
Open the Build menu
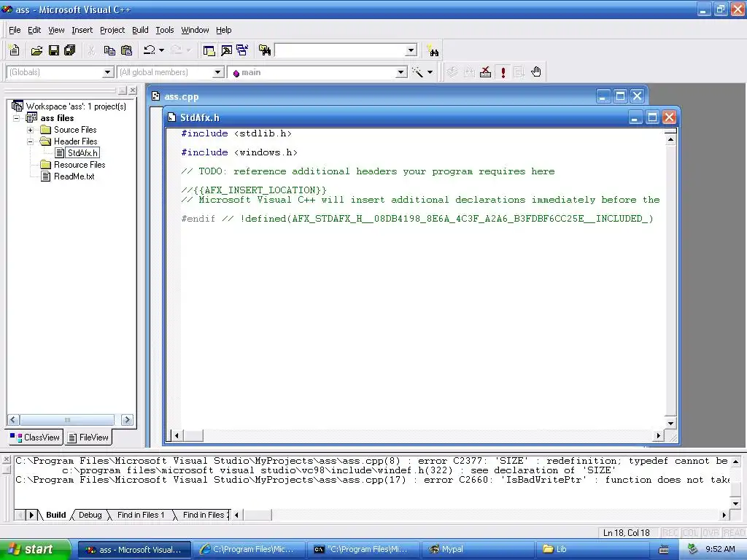[x=140, y=30]
